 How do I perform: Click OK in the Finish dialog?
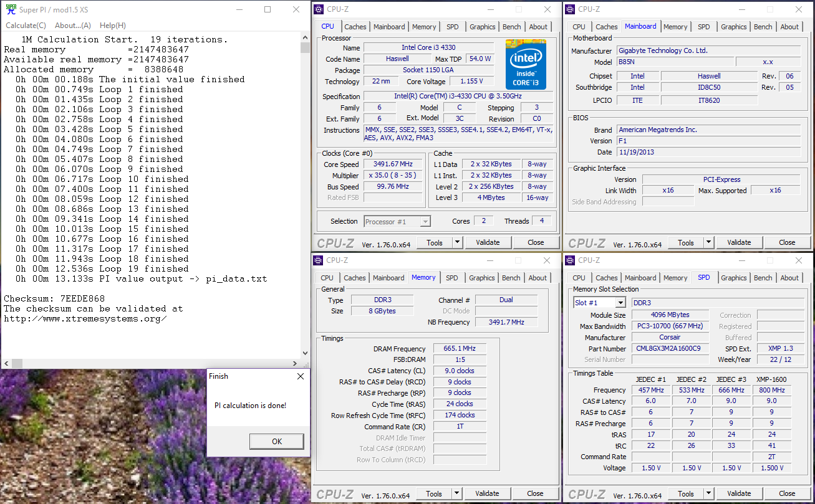point(277,441)
